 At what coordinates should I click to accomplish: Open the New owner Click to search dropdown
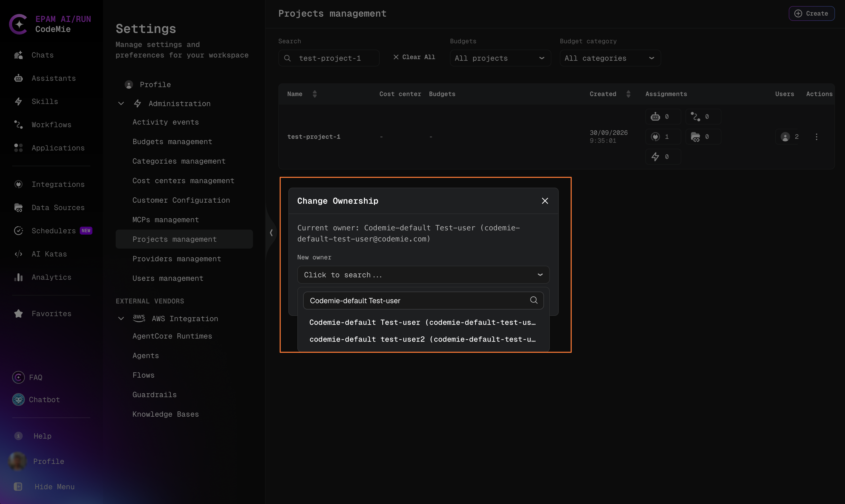[x=423, y=275]
